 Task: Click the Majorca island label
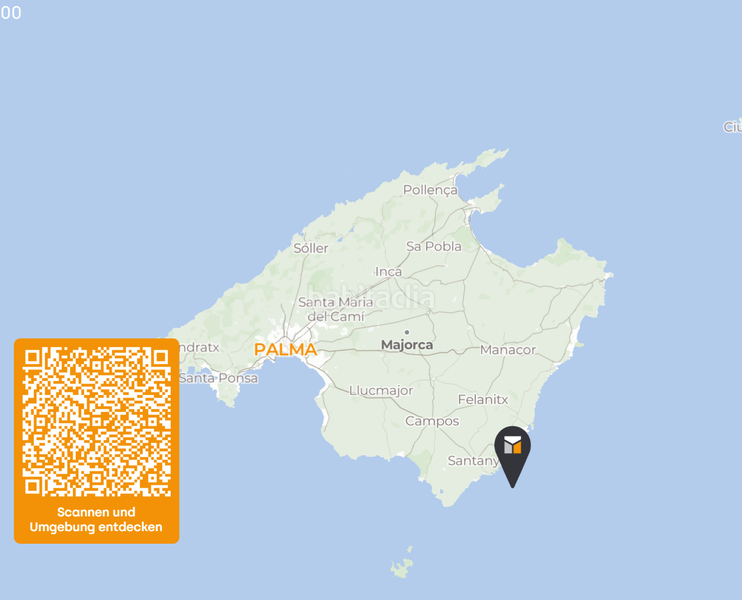407,345
